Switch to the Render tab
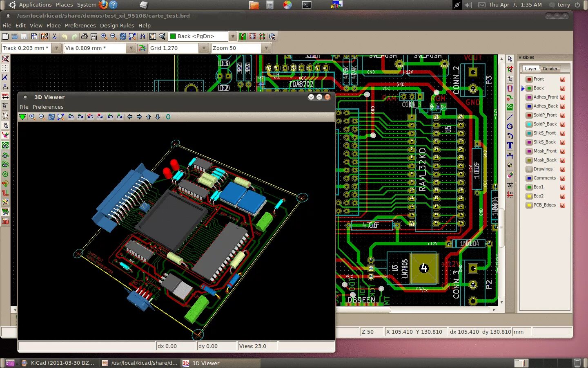The height and width of the screenshot is (368, 588). pyautogui.click(x=550, y=69)
